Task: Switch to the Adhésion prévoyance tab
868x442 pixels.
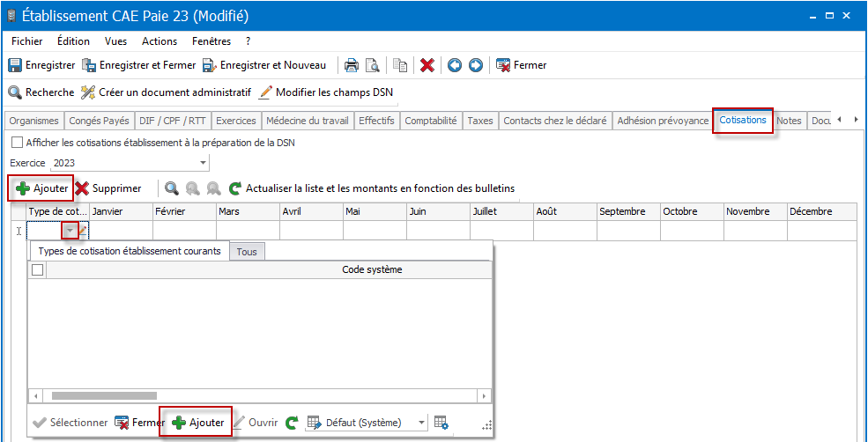Action: [x=663, y=121]
